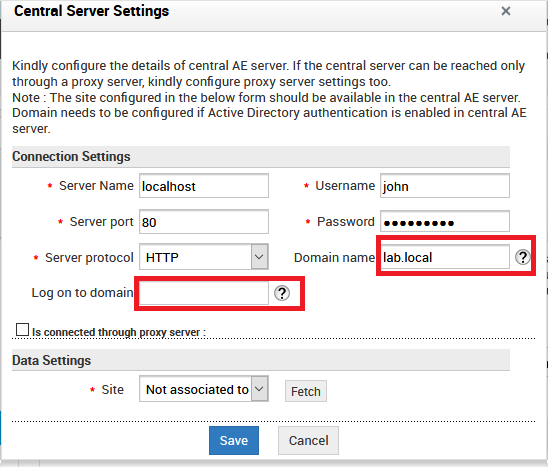Image resolution: width=548 pixels, height=467 pixels.
Task: Click the Domain name field with lab.local
Action: tap(445, 257)
